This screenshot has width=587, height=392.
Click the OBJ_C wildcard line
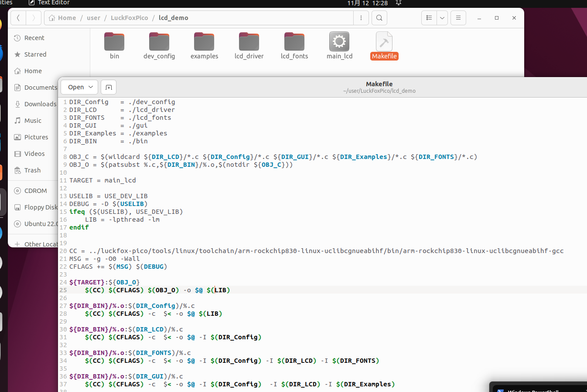pos(273,157)
